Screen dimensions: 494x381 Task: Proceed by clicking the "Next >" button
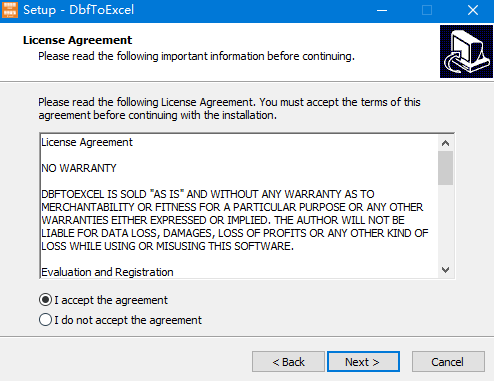(x=363, y=362)
